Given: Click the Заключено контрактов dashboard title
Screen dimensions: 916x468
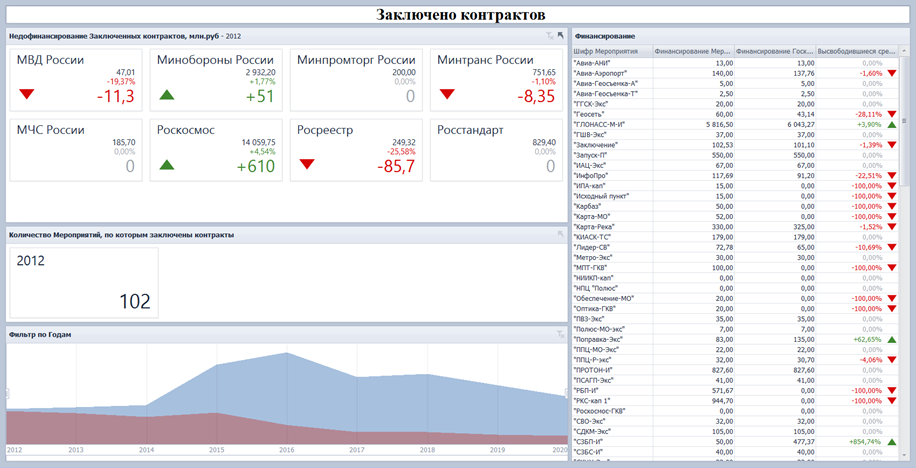Looking at the screenshot, I should [x=460, y=15].
